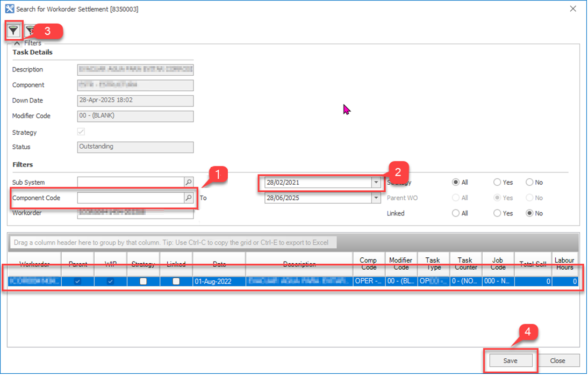The image size is (588, 376).
Task: Sort by Parent column header
Action: (77, 264)
